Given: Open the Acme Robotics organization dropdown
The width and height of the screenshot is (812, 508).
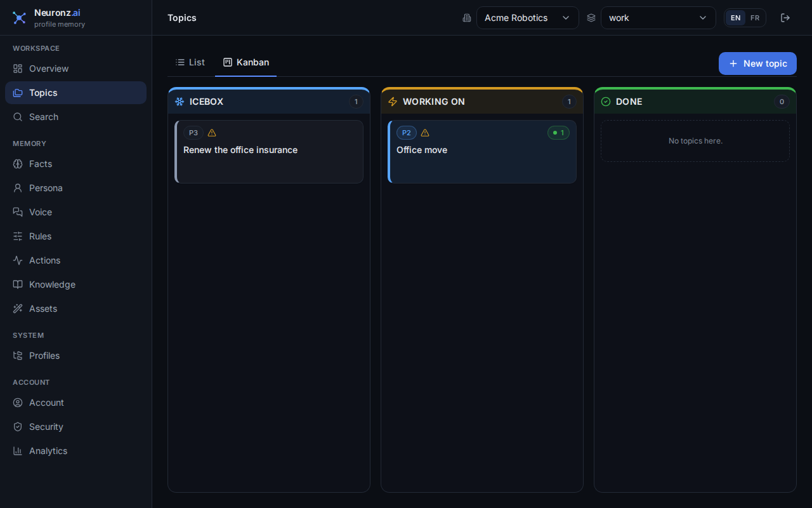Looking at the screenshot, I should [528, 18].
